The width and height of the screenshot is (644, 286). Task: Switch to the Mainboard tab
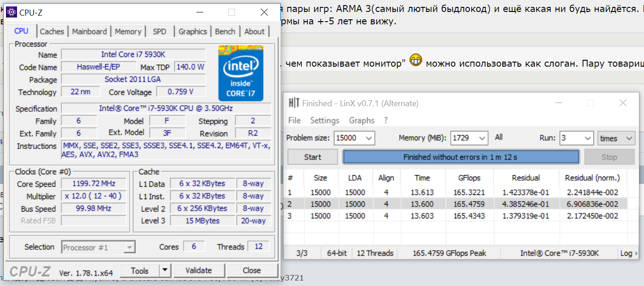pyautogui.click(x=89, y=31)
